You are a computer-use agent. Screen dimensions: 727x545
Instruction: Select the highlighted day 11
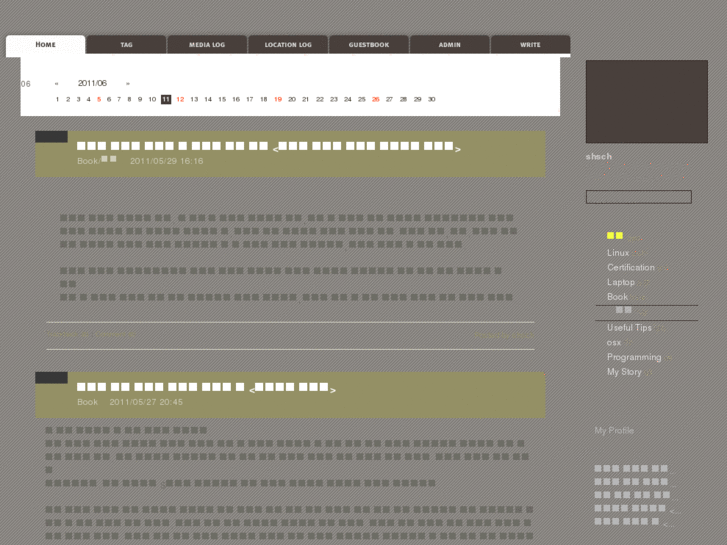point(166,99)
